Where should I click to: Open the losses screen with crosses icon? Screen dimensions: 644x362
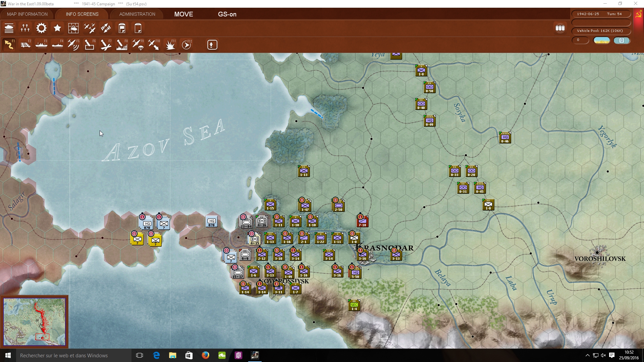pos(25,28)
